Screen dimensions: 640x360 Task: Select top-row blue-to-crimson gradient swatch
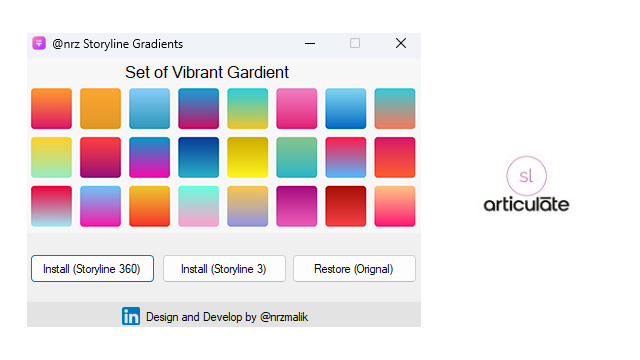pos(198,109)
